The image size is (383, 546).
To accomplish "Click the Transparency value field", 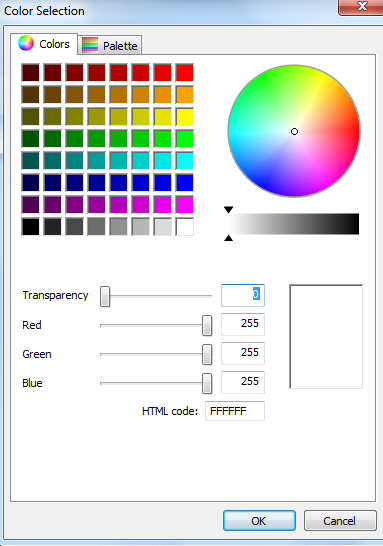I will coord(243,295).
